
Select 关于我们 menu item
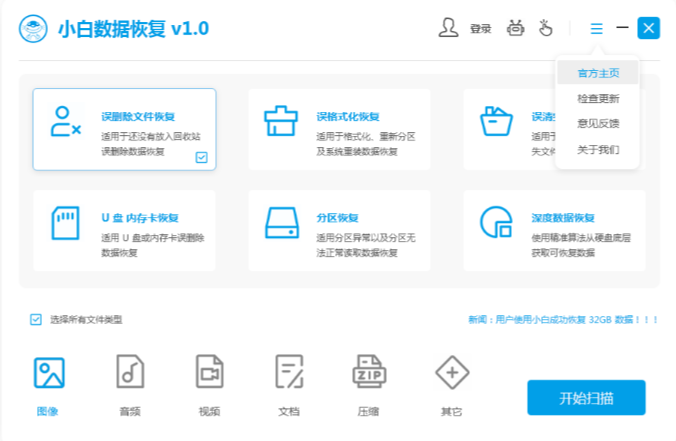(x=597, y=150)
